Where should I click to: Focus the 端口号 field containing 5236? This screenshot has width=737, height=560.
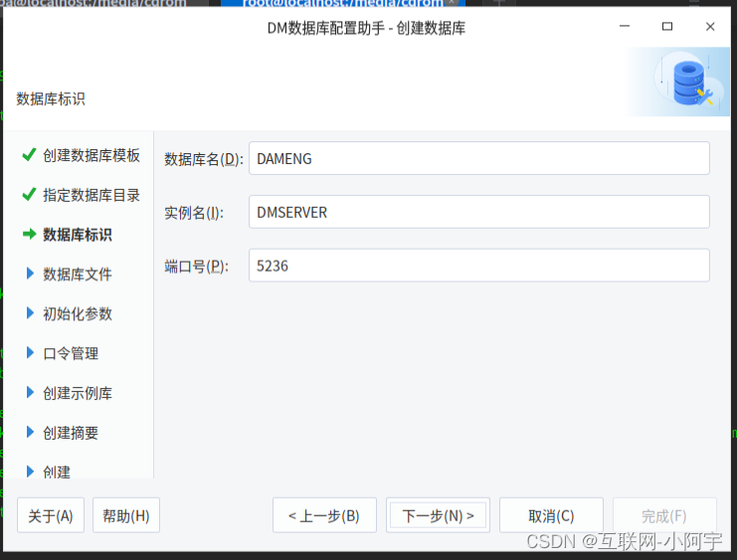(x=479, y=266)
